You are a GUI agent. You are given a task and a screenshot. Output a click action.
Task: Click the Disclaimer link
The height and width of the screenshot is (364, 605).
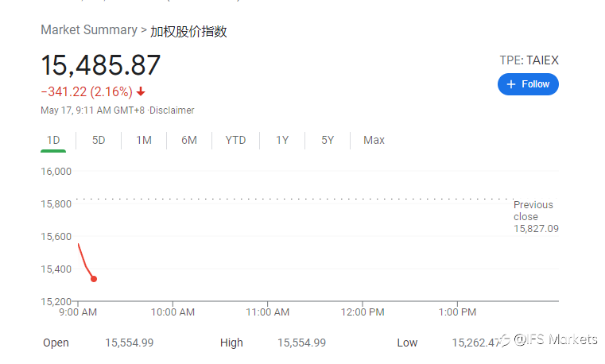click(x=172, y=110)
